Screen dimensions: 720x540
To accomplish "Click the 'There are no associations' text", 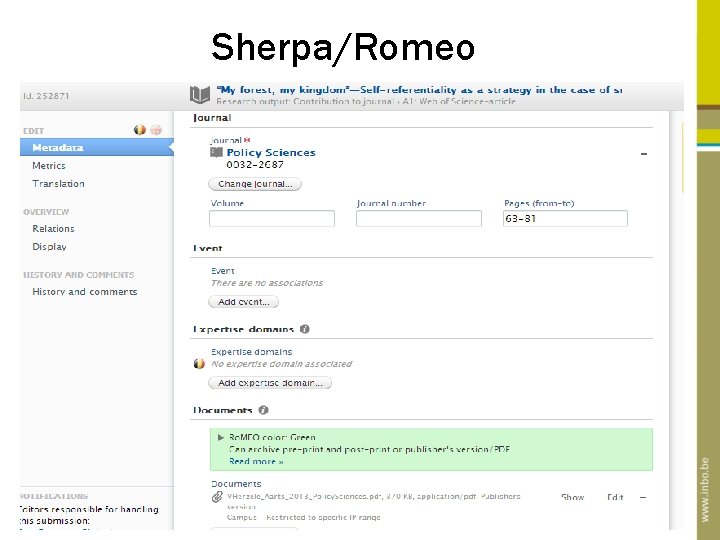I will click(267, 283).
